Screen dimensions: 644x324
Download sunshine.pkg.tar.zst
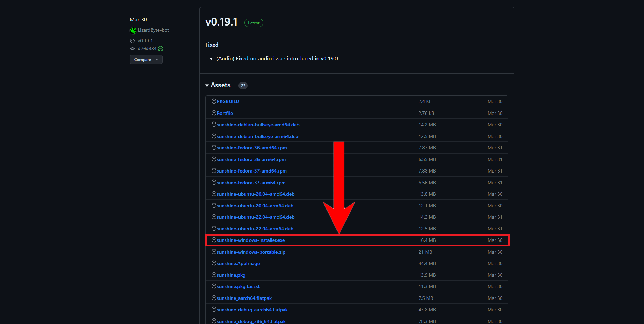(x=238, y=286)
